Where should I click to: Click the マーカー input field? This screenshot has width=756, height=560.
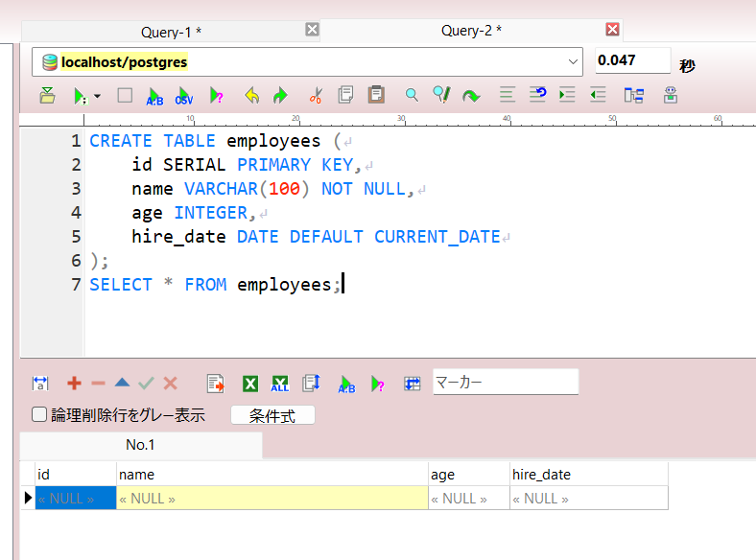pyautogui.click(x=506, y=383)
